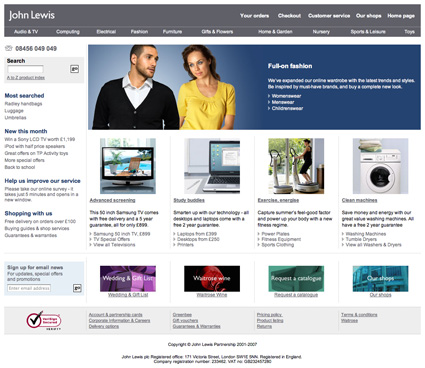Click the Wedding & Gift List tile
This screenshot has height=368, width=425.
(x=128, y=279)
